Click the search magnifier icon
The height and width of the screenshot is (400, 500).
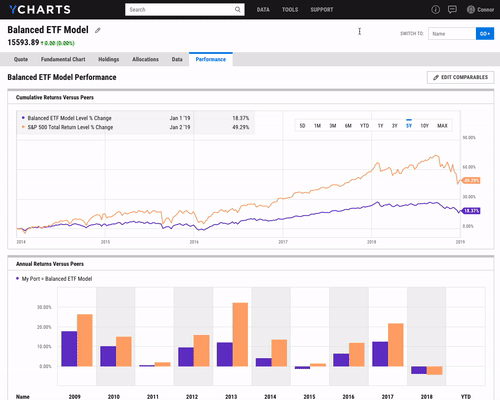coord(238,9)
